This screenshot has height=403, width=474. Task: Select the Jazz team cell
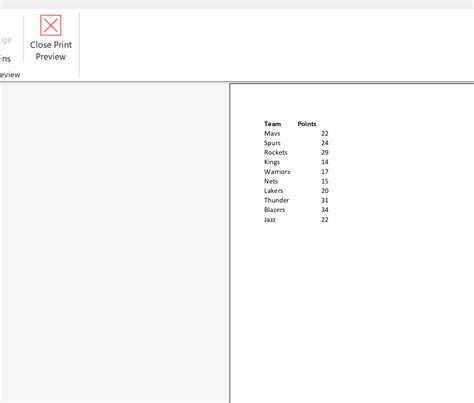pos(270,220)
